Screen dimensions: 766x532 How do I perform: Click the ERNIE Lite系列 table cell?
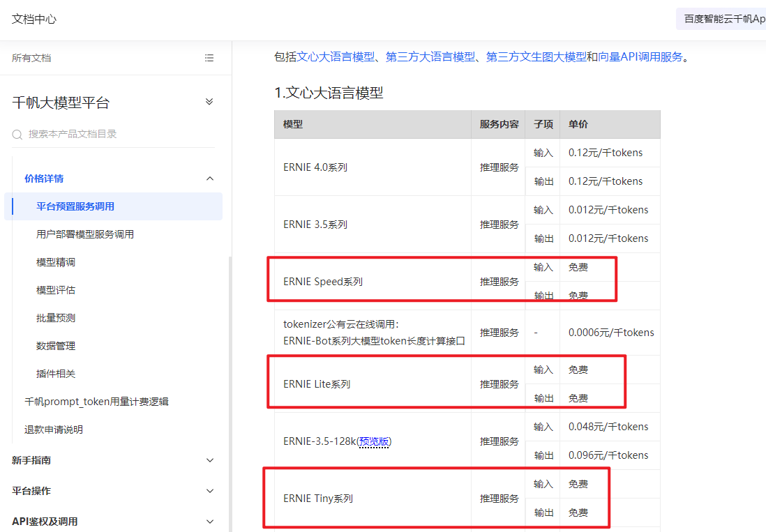pyautogui.click(x=373, y=384)
